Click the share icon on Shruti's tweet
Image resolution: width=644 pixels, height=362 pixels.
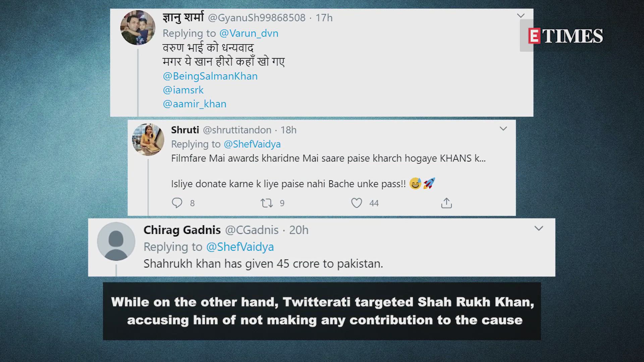[446, 203]
